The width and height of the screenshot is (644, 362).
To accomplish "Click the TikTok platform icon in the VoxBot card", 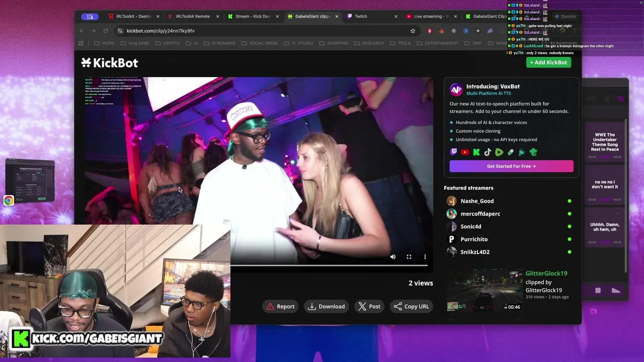I will (x=488, y=152).
